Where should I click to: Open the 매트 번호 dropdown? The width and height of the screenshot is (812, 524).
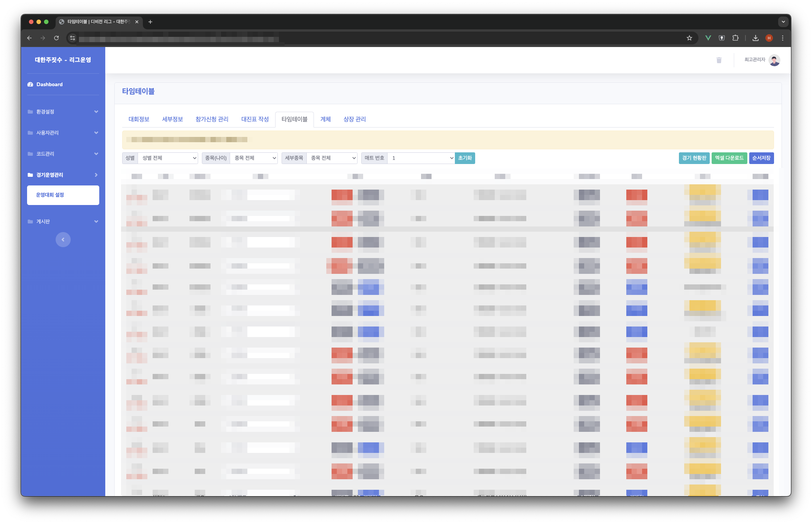tap(421, 158)
